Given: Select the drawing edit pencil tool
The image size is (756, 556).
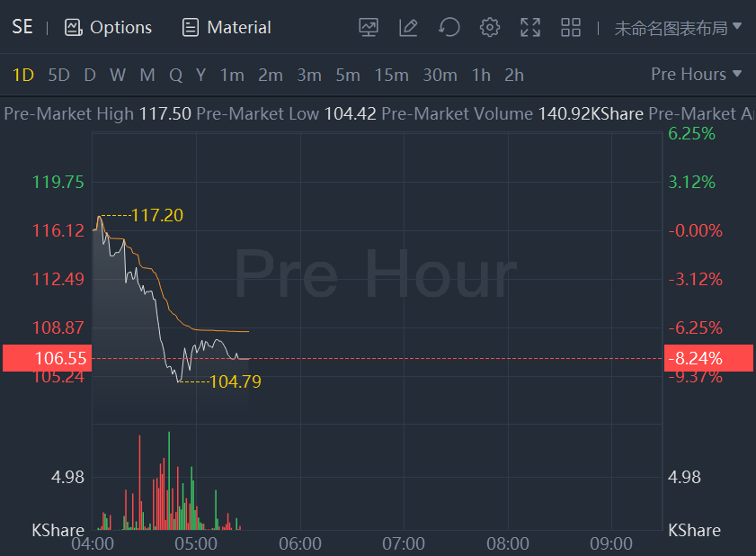Looking at the screenshot, I should click(408, 27).
